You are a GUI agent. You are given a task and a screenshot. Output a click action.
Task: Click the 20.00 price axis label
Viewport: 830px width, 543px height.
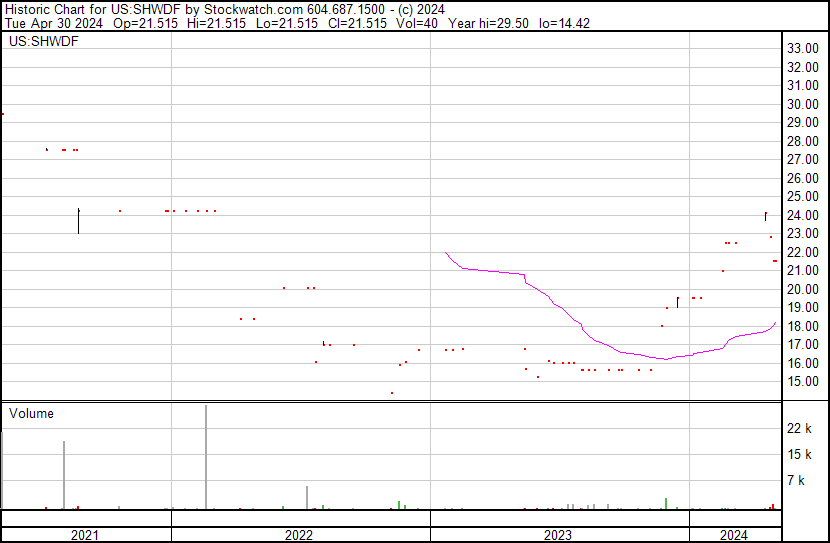(x=804, y=290)
